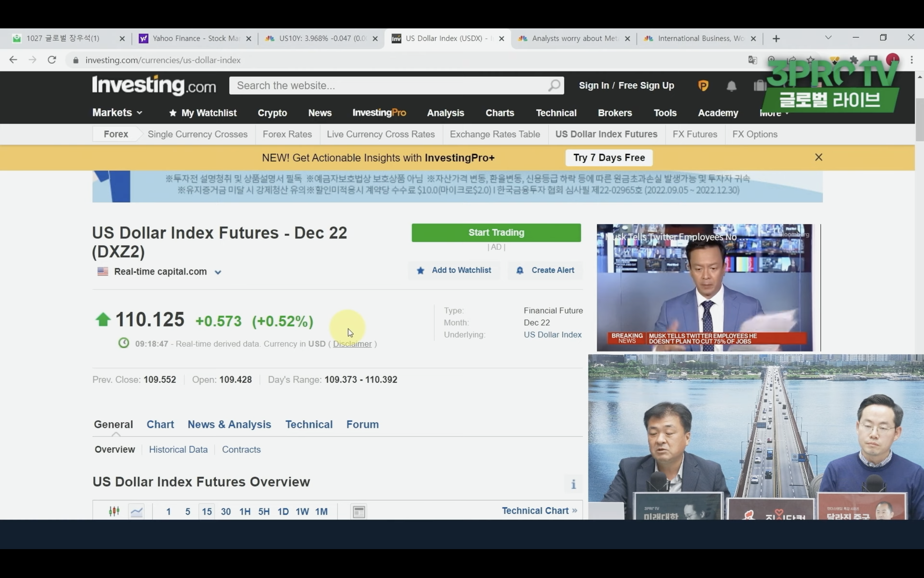The width and height of the screenshot is (924, 578).
Task: Close the Yahoo Finance tab
Action: [249, 39]
